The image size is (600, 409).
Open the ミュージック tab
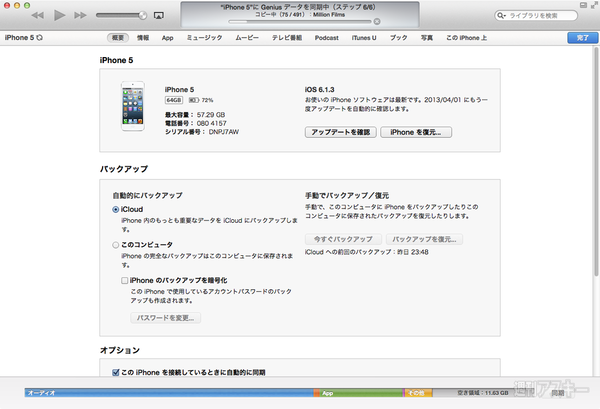204,38
